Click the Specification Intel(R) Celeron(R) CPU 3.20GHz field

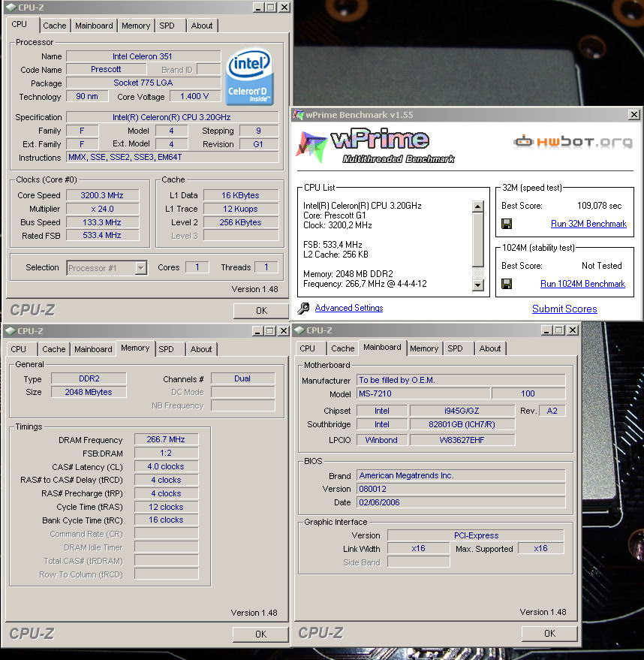click(x=173, y=117)
